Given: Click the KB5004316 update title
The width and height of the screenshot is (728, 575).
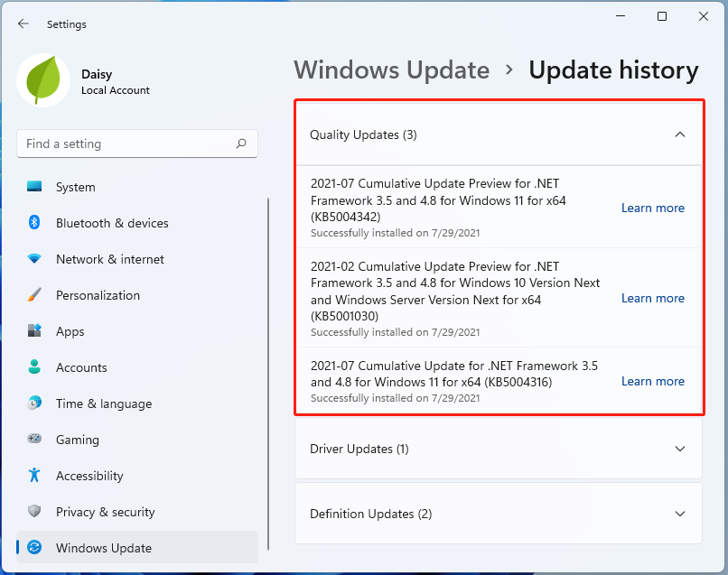Looking at the screenshot, I should [x=454, y=374].
